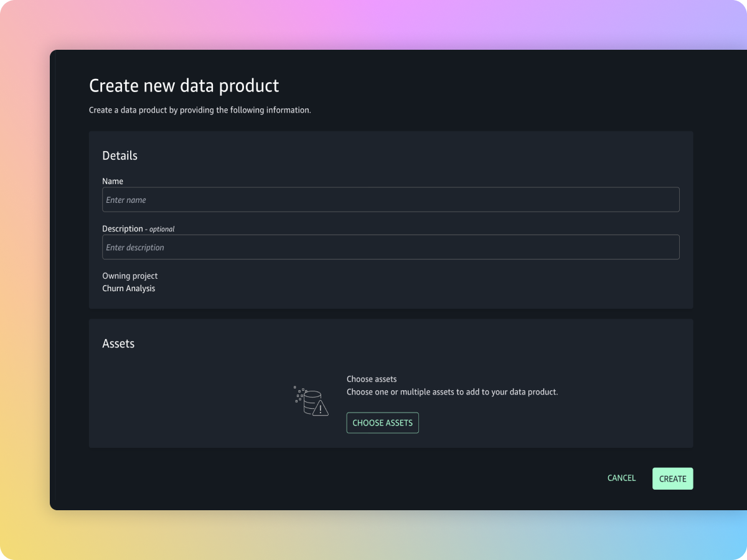The image size is (747, 560).
Task: Click the Assets section heading
Action: pos(118,343)
